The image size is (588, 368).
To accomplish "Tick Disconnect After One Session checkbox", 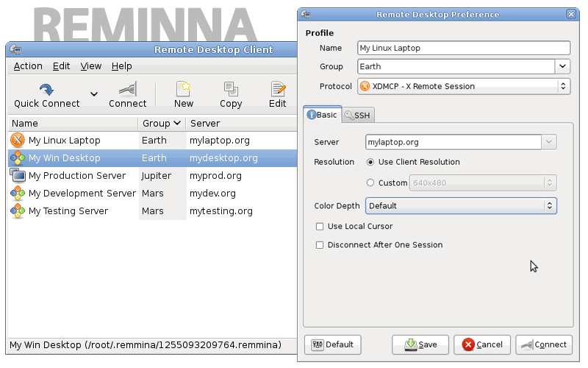I will point(320,245).
